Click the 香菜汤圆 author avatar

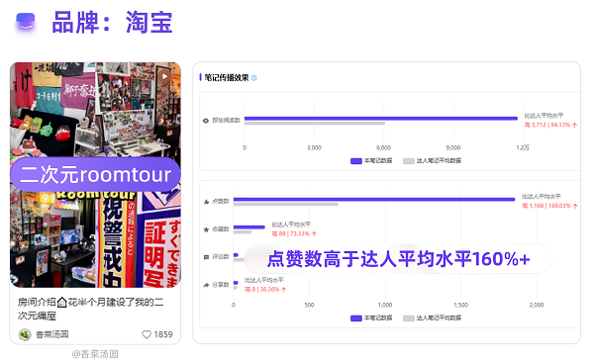(25, 334)
